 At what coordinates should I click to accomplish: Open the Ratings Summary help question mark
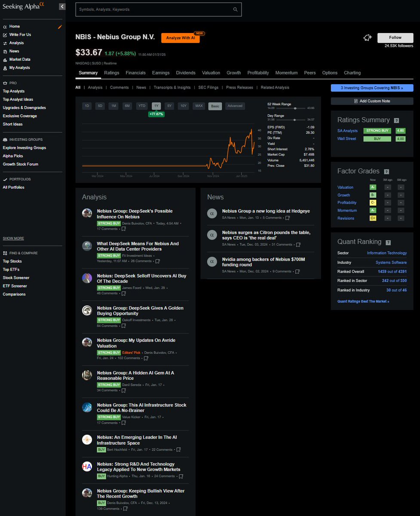(x=396, y=121)
